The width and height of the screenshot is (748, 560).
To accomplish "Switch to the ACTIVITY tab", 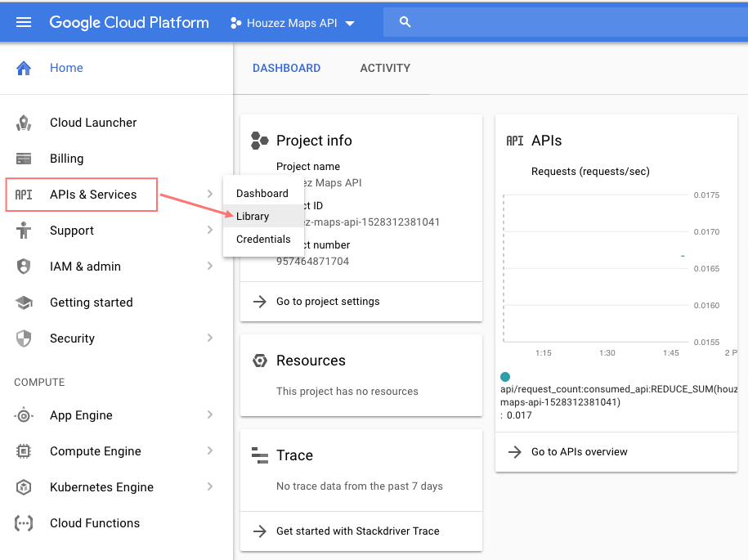I will pyautogui.click(x=385, y=68).
